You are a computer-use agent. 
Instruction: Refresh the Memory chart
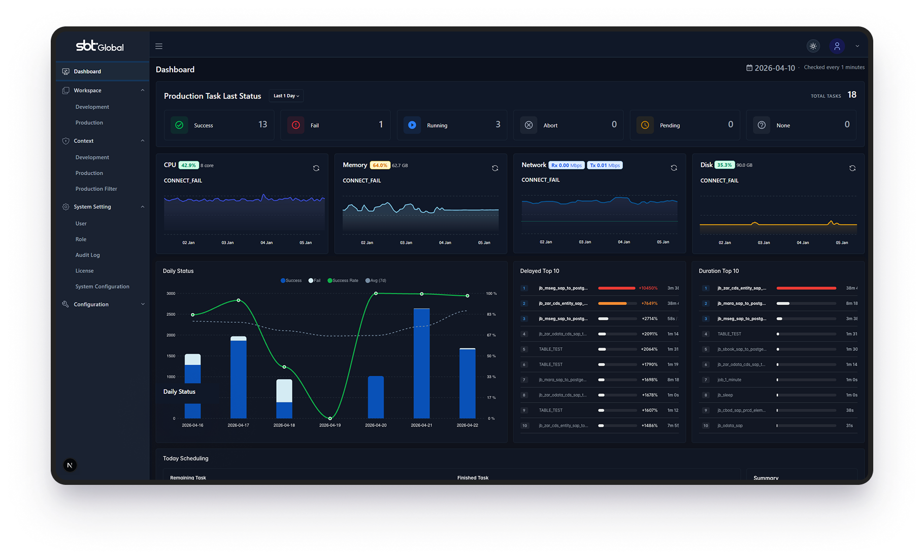[x=495, y=168]
